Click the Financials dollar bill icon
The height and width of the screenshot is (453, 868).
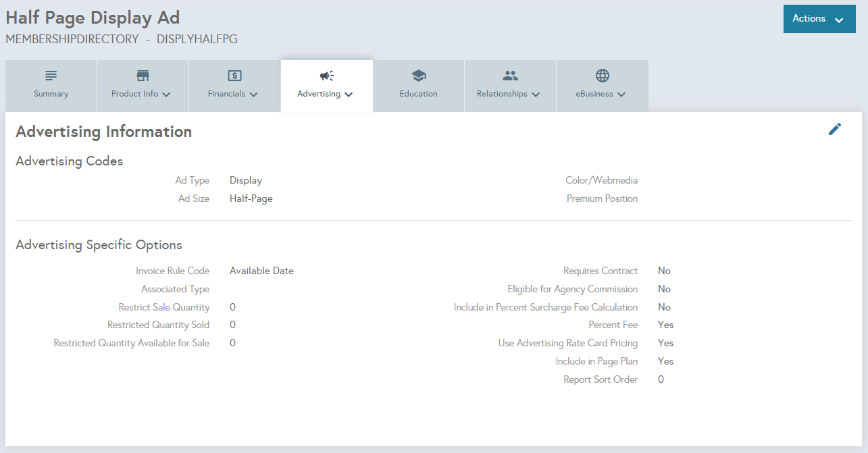click(x=234, y=75)
